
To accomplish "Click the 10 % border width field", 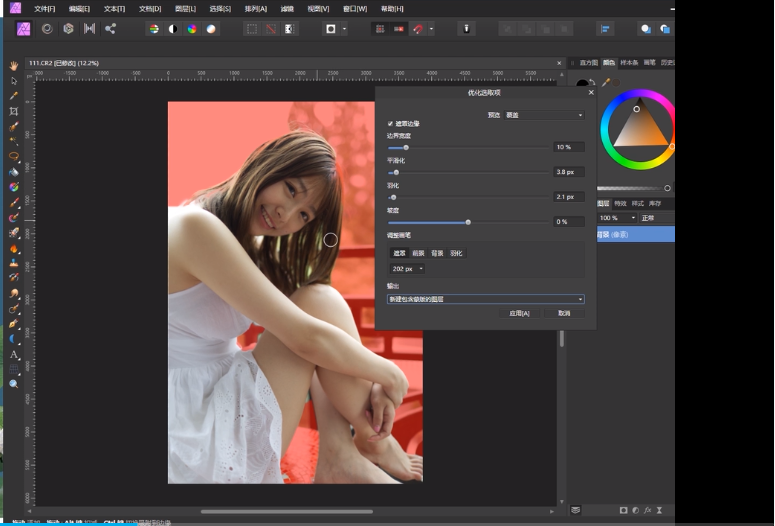I will pos(569,147).
